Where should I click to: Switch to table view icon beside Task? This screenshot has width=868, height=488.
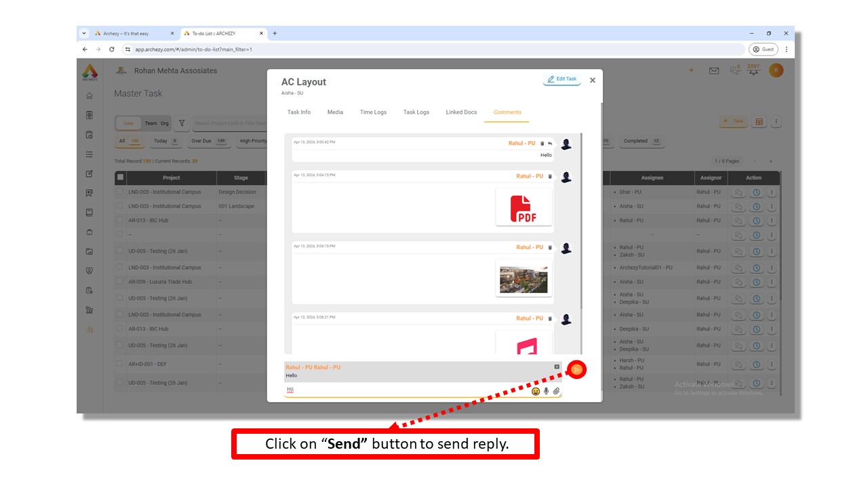(759, 122)
